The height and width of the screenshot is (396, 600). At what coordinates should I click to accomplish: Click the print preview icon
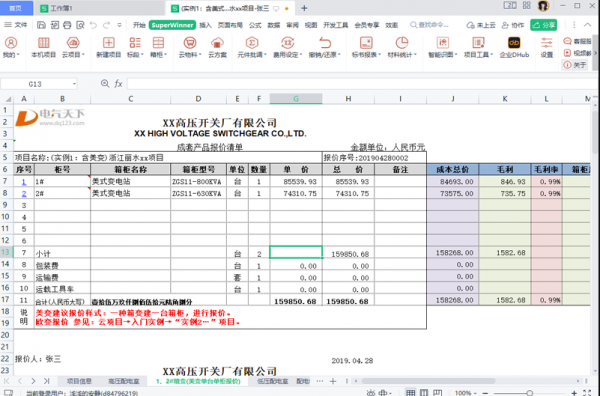click(x=80, y=25)
